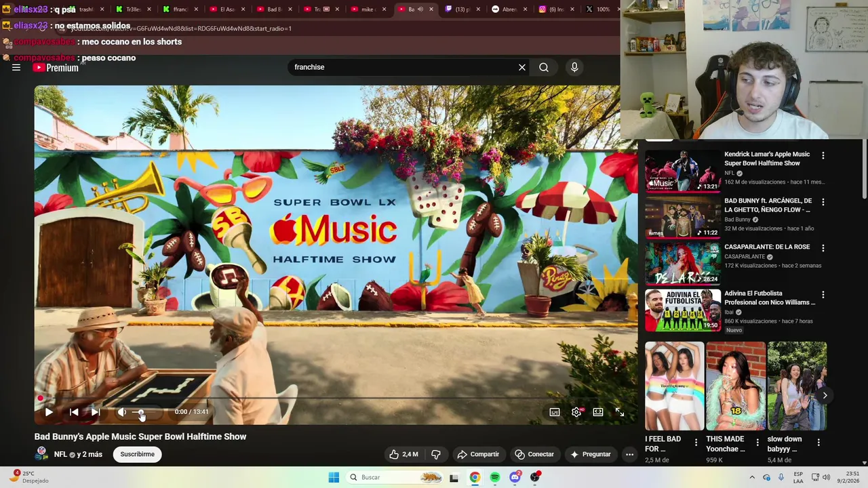The image size is (868, 488).
Task: Open the Preguntar AI button
Action: [591, 454]
